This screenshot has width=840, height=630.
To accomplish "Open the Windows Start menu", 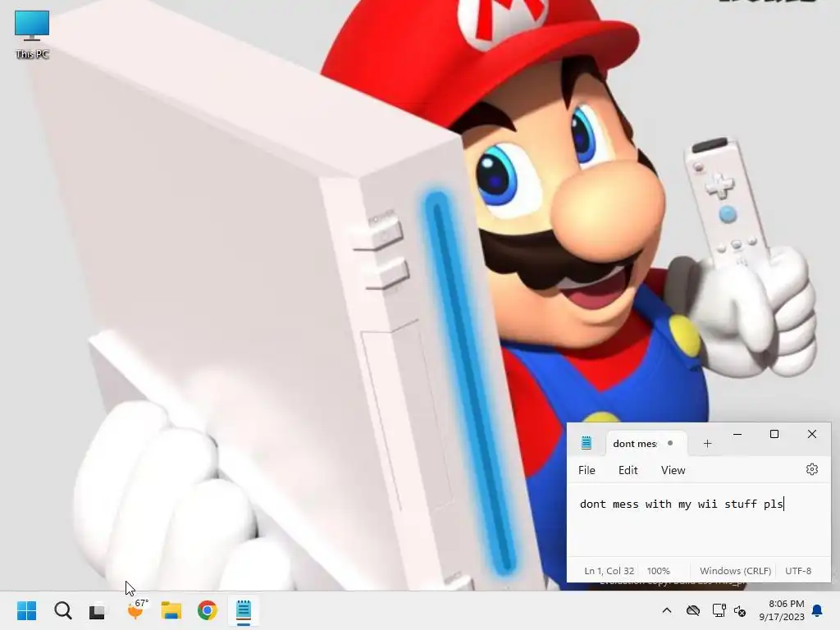I will tap(27, 610).
